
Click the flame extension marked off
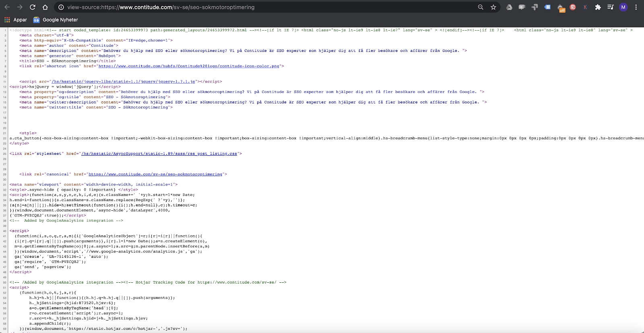click(561, 8)
